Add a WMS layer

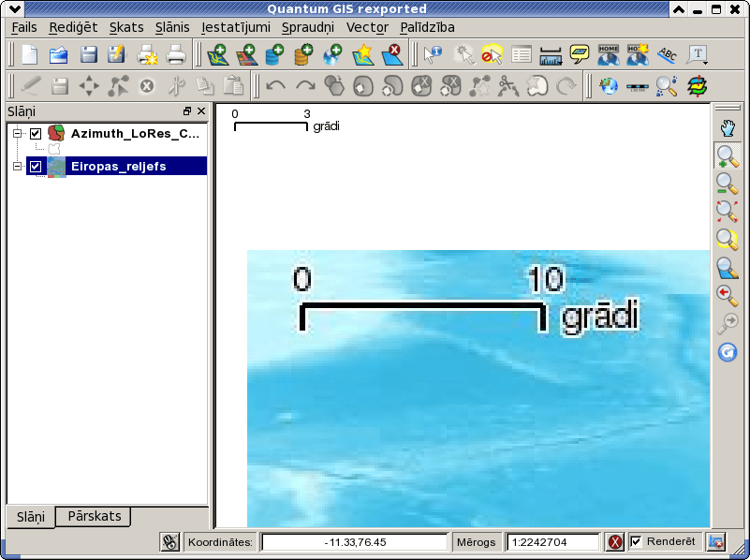coord(333,54)
